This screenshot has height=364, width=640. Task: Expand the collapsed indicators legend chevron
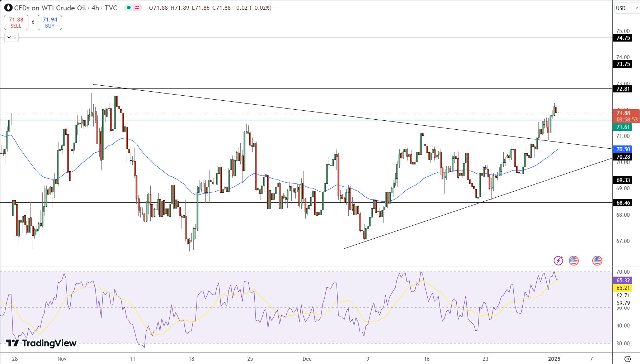[9, 37]
